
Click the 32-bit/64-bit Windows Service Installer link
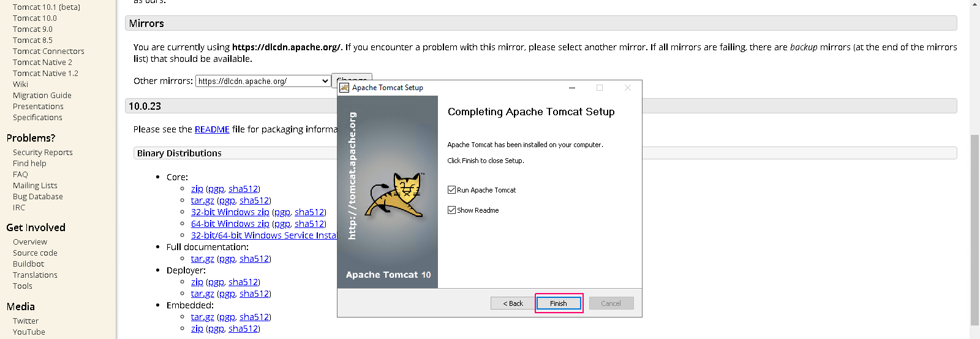coord(264,235)
